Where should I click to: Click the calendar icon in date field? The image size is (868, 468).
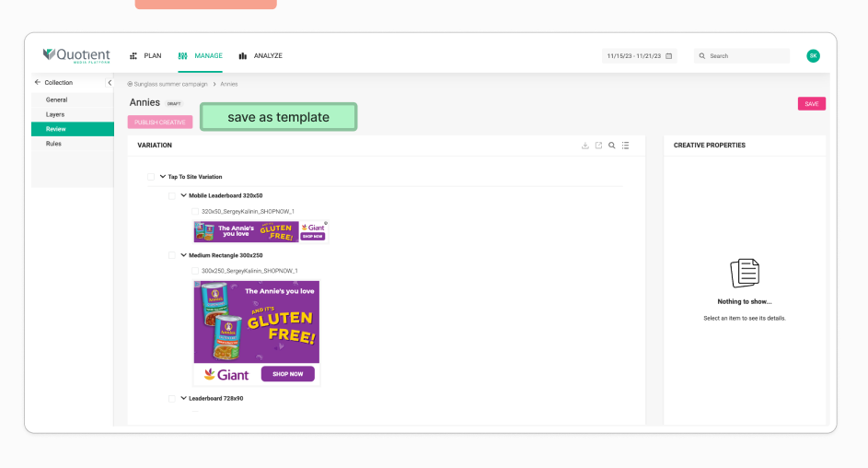pyautogui.click(x=668, y=56)
